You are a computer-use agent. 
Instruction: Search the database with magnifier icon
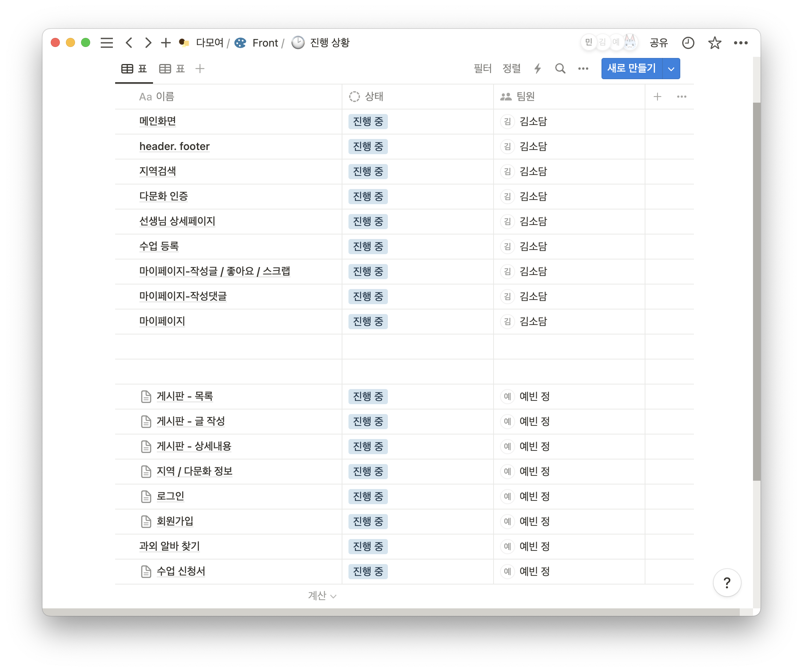(x=560, y=69)
